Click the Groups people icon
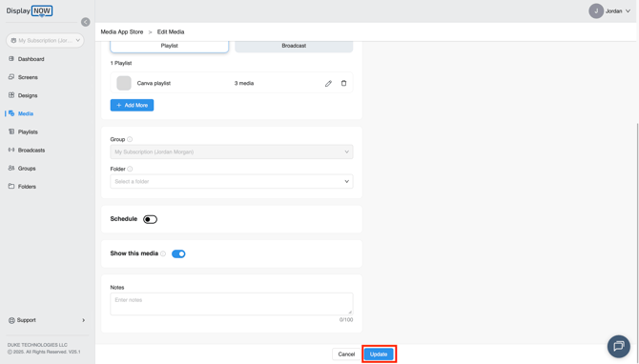Image resolution: width=639 pixels, height=364 pixels. point(11,168)
